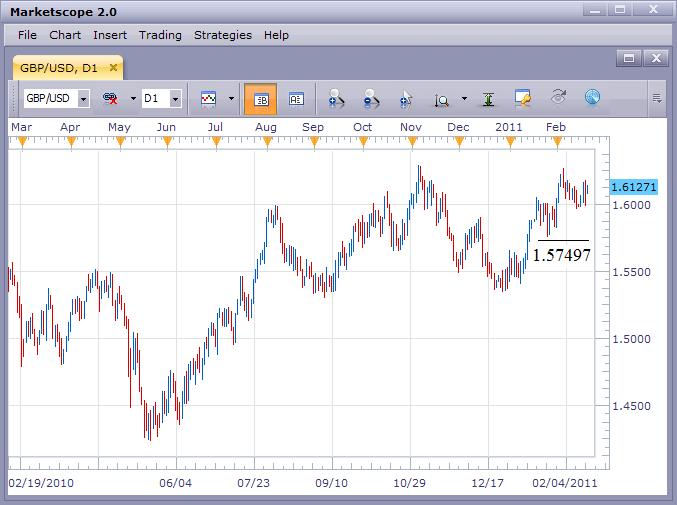Click the chart type icon
677x505 pixels.
point(209,98)
